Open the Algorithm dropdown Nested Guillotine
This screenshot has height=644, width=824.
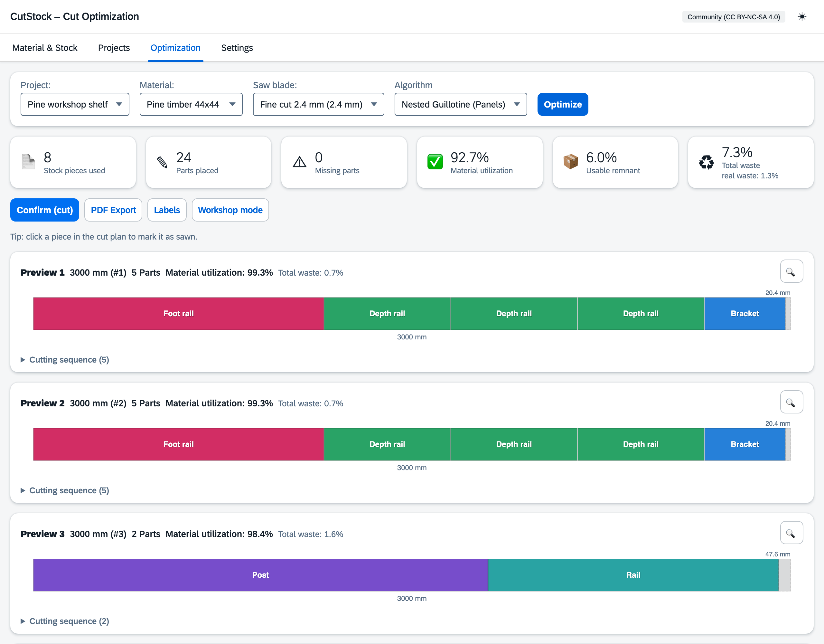click(x=461, y=104)
